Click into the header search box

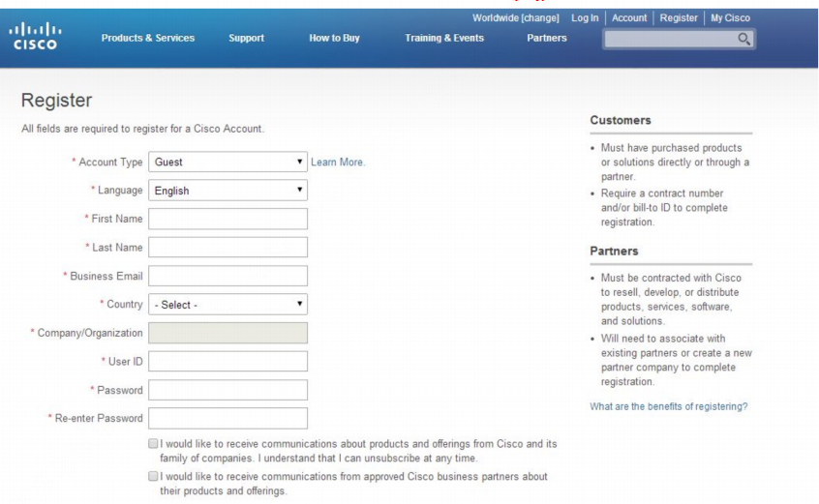tap(670, 39)
